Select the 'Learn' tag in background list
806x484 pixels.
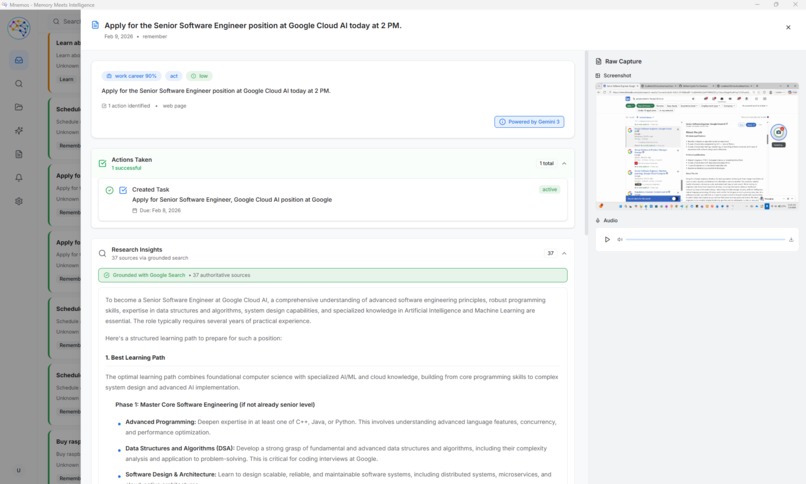[x=66, y=80]
